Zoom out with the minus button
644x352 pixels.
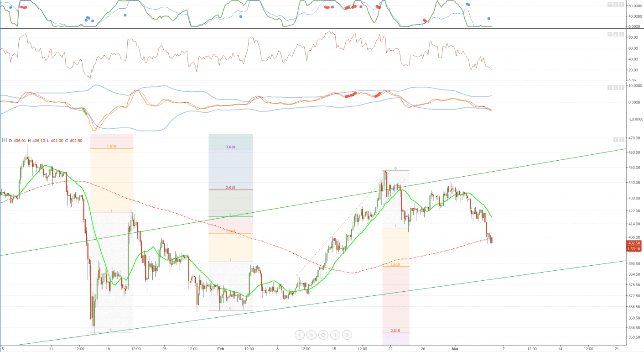coord(311,335)
